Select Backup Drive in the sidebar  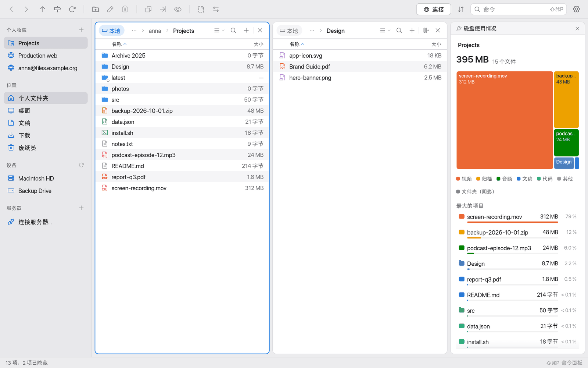(46, 191)
